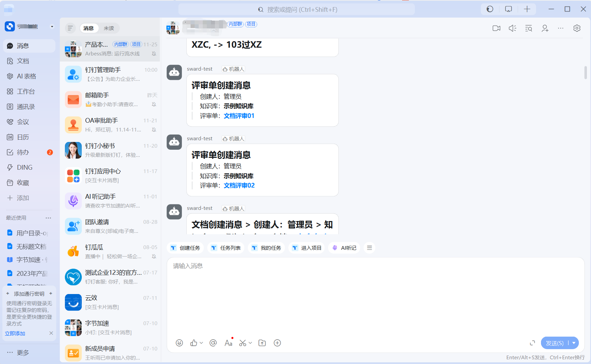Click 立即添加 passkey link
This screenshot has width=591, height=364.
pyautogui.click(x=15, y=334)
